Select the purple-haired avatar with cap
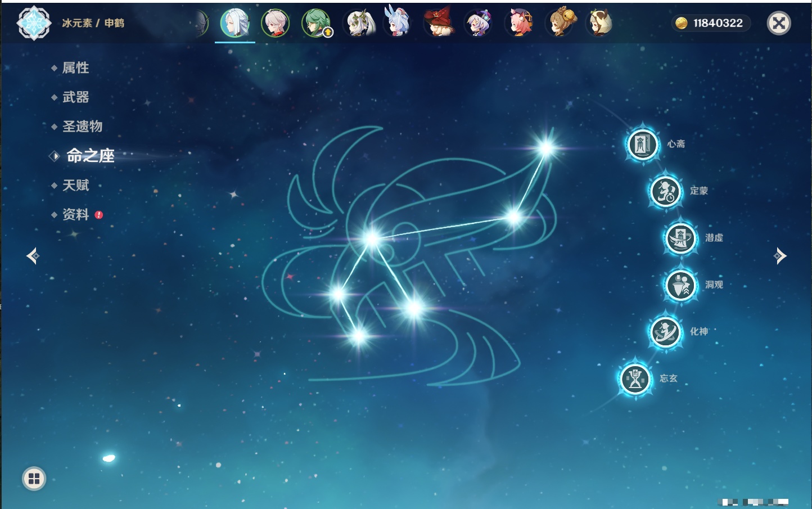 479,23
